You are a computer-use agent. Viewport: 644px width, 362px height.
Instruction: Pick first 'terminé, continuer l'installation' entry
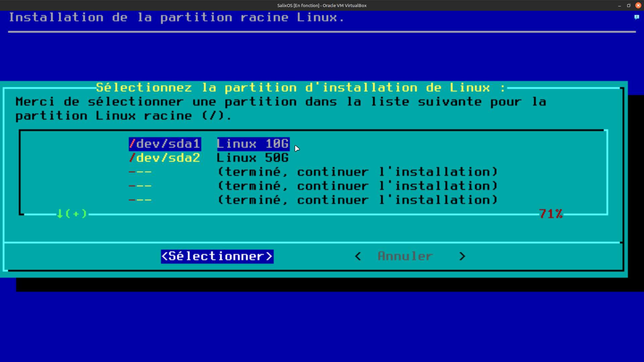358,172
